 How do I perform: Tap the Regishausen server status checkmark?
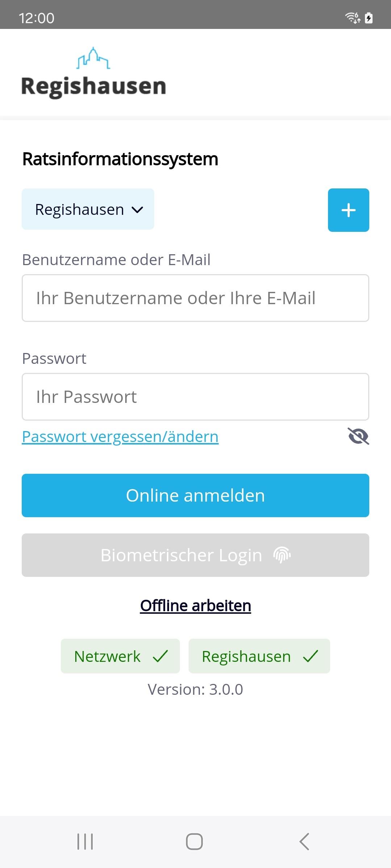point(310,656)
